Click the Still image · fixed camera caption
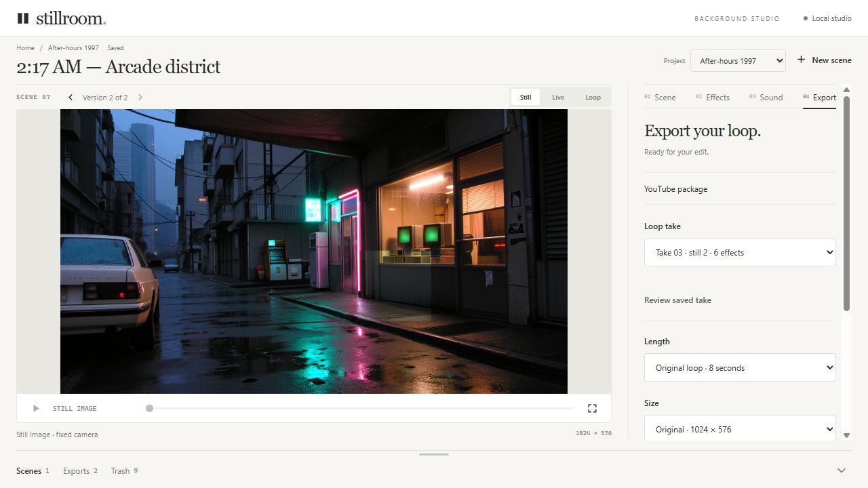Viewport: 868px width, 488px height. tap(57, 434)
